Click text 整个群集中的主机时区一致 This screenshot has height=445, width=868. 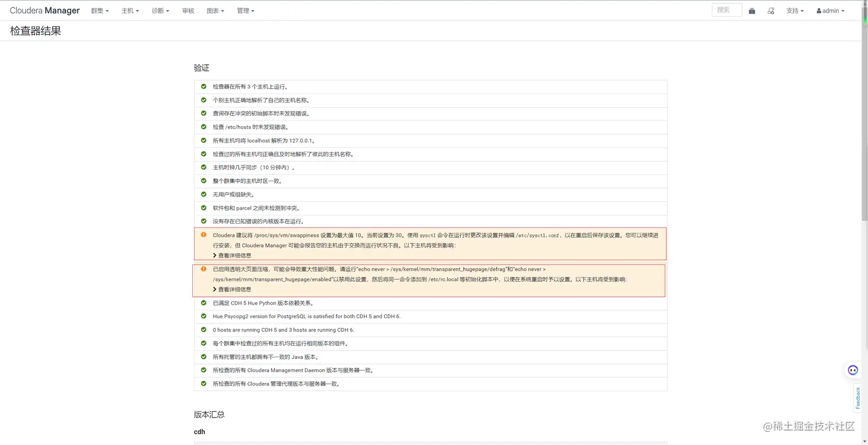[247, 181]
